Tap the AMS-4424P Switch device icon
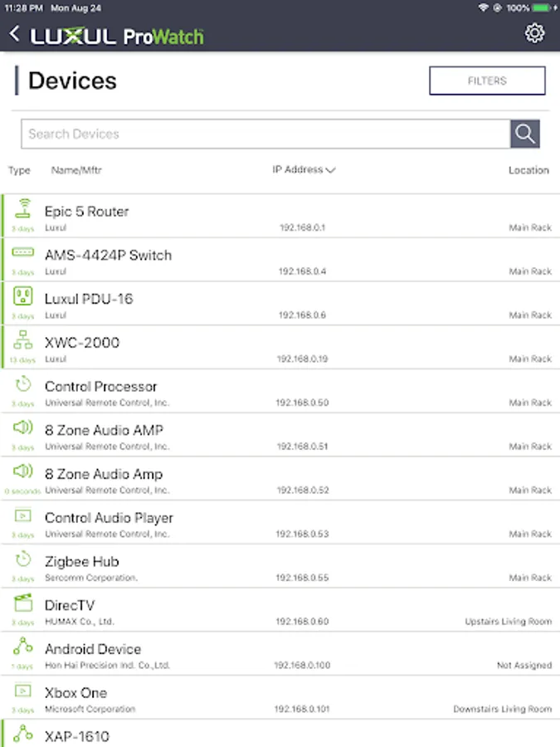Viewport: 560px width, 747px height. tap(23, 252)
